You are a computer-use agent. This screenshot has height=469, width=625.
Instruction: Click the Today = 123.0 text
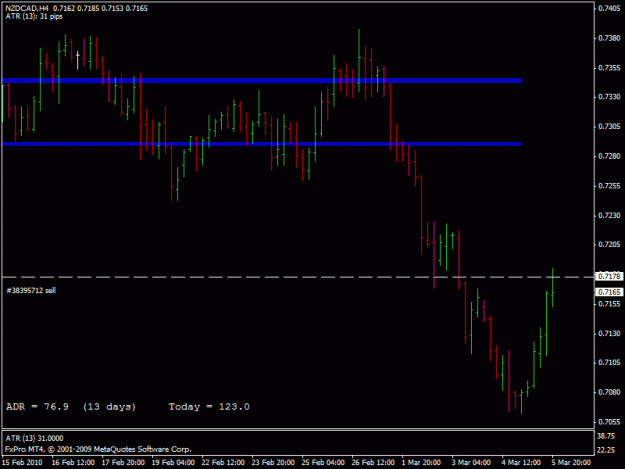(x=209, y=407)
